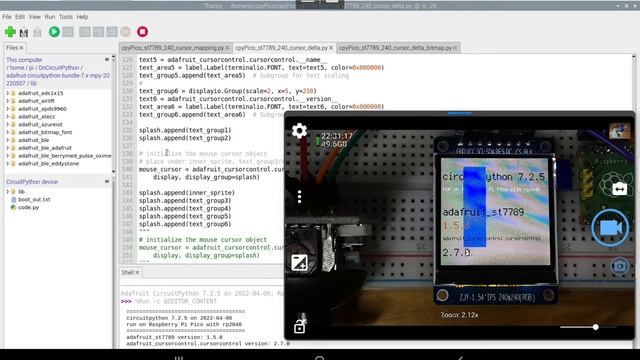This screenshot has height=360, width=640.
Task: Expand the adafruit_airlift folder
Action: click(7, 101)
